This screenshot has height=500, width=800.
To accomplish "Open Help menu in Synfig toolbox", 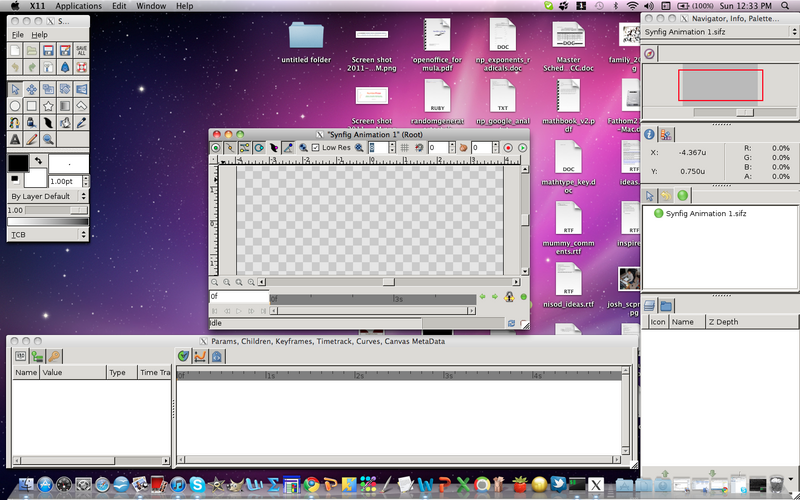I will tap(39, 35).
